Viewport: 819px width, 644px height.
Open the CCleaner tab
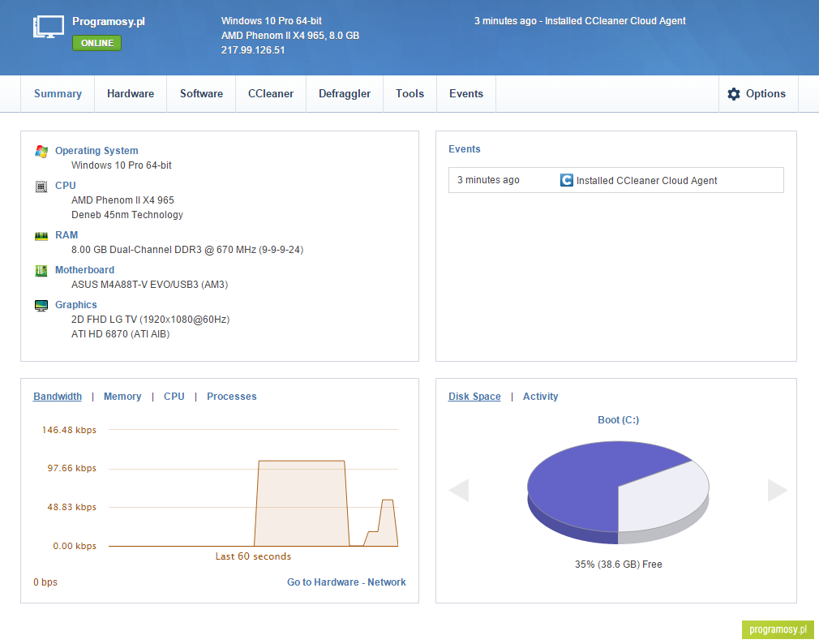[271, 93]
